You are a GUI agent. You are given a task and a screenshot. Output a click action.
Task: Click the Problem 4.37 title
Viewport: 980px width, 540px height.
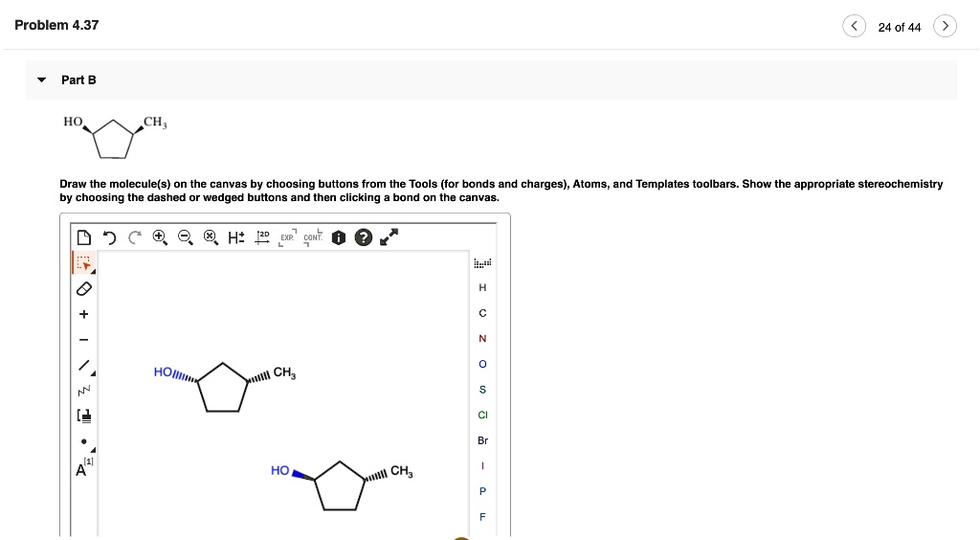tap(56, 25)
